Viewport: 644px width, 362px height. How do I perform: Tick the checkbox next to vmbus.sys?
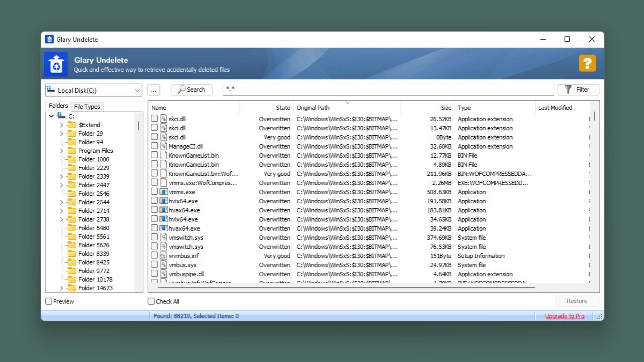pyautogui.click(x=155, y=265)
